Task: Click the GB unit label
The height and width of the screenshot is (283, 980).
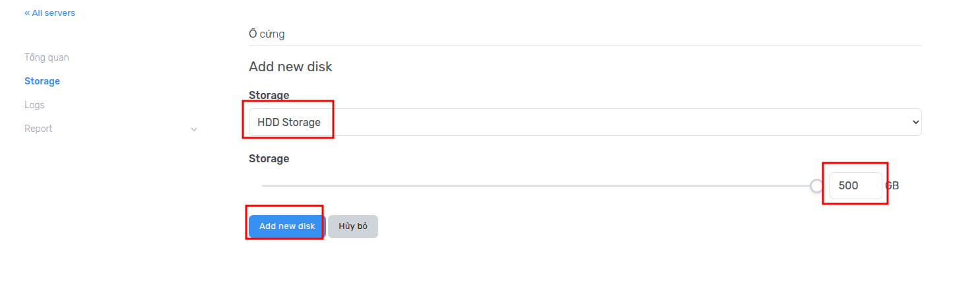Action: tap(892, 186)
